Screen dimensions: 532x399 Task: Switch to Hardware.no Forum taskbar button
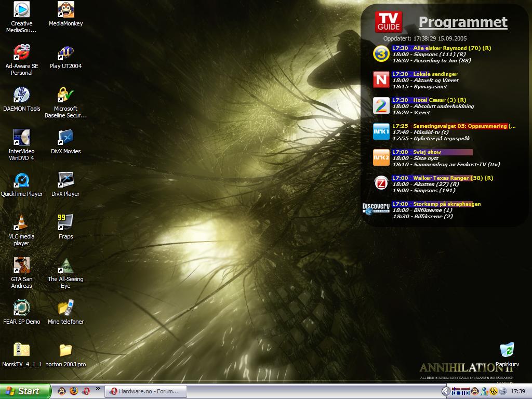click(x=145, y=391)
